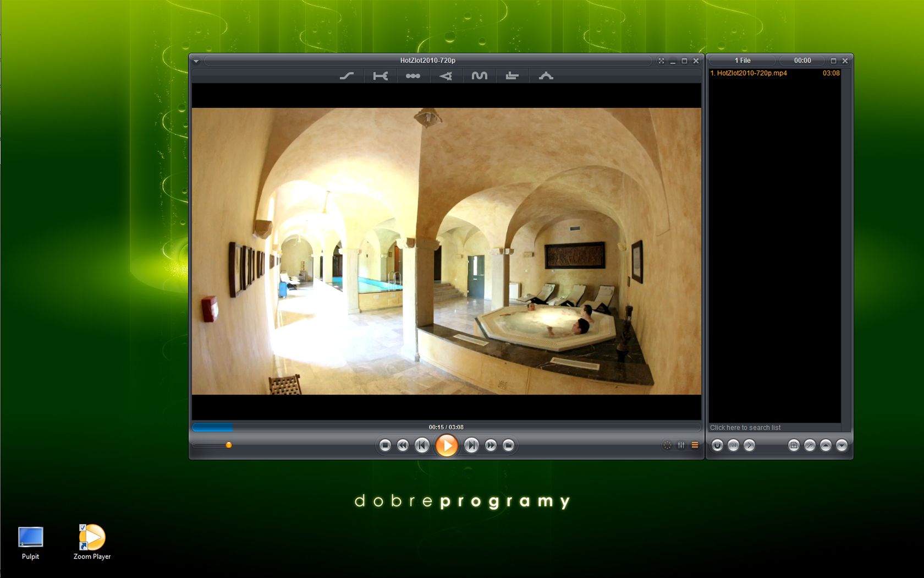
Task: Move playlist item down with the down-arrow button
Action: [x=842, y=445]
